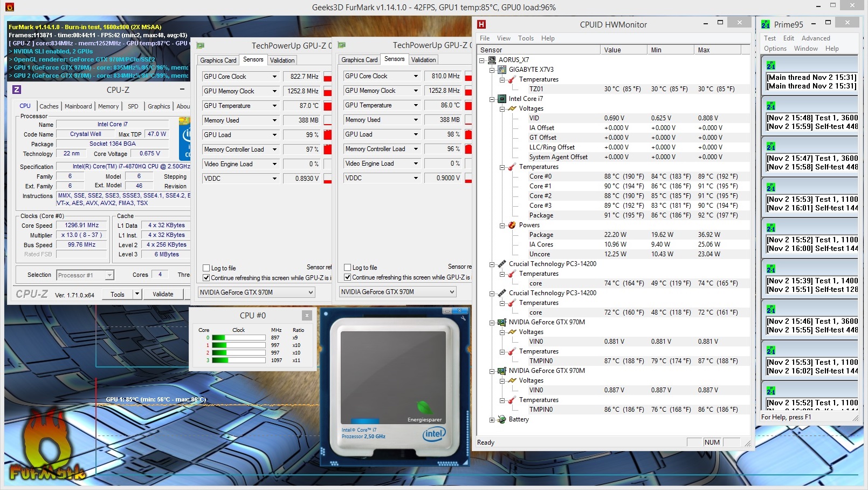Click the GPU-Z icon of the left GPU-Z window
Screen dimensions: 868x490
pyautogui.click(x=201, y=46)
